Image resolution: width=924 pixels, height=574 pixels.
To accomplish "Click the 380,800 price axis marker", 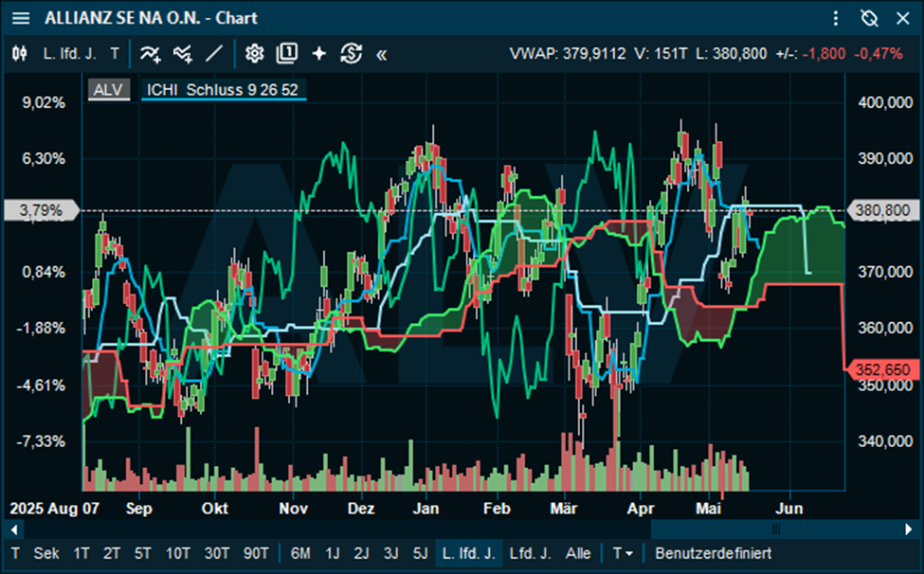I will tap(882, 210).
